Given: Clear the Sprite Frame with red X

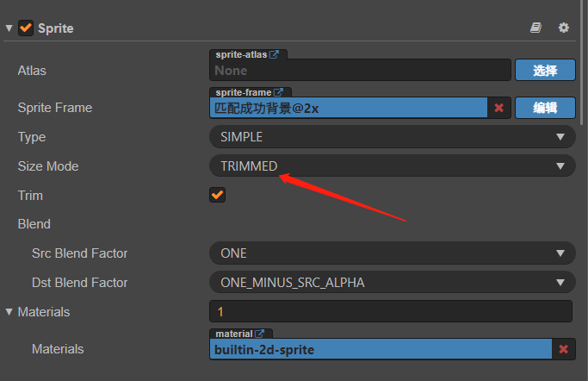Looking at the screenshot, I should point(498,108).
